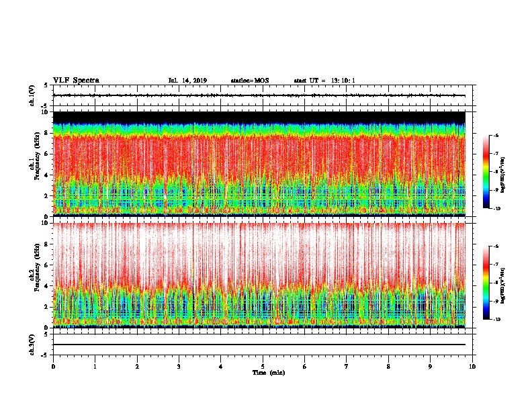Click the date "Jul 14, 2019"

(187, 81)
